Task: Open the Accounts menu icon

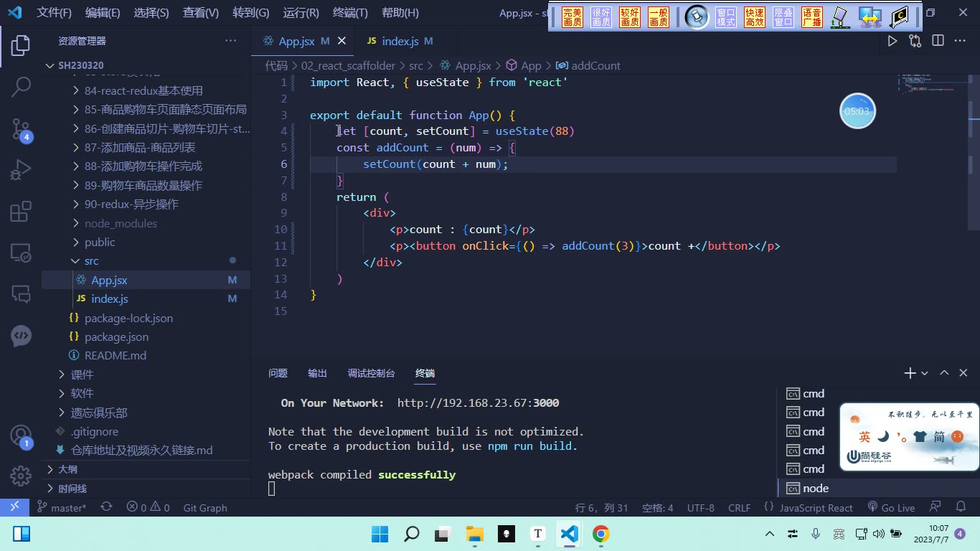Action: [21, 435]
